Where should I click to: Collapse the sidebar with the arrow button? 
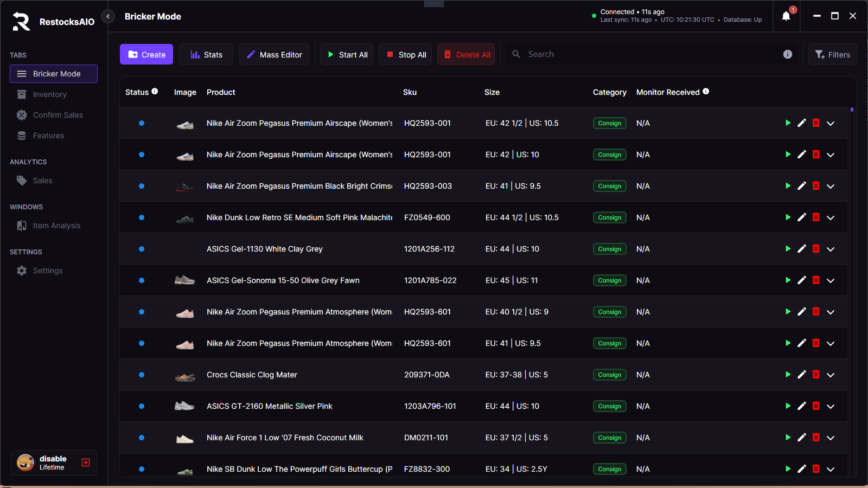(108, 16)
